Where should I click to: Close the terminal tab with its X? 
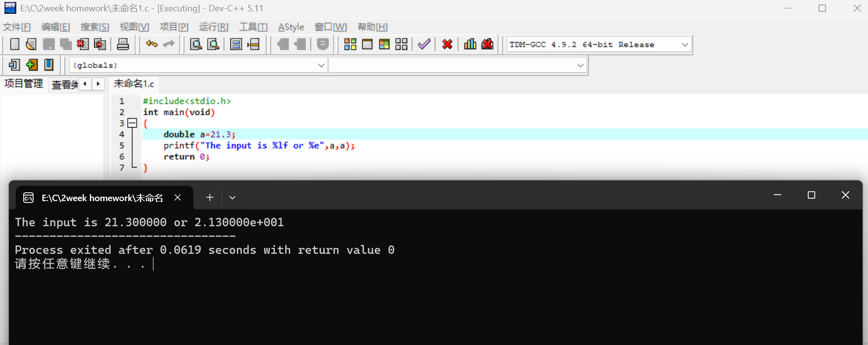click(178, 198)
